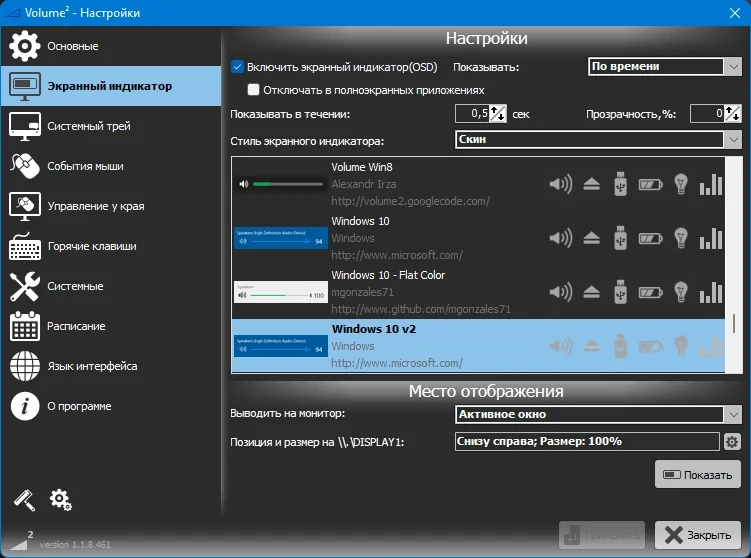Go to События мыши section
Screen dimensions: 751x558
click(110, 166)
